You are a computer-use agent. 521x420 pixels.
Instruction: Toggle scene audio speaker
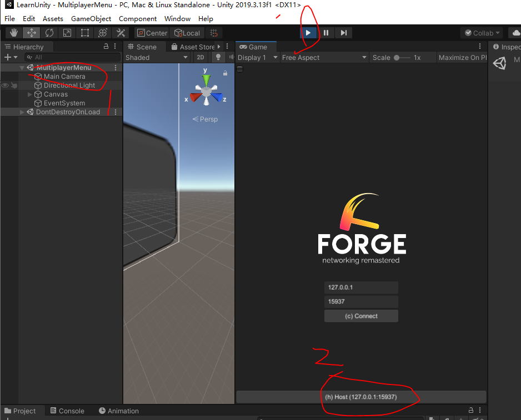232,58
